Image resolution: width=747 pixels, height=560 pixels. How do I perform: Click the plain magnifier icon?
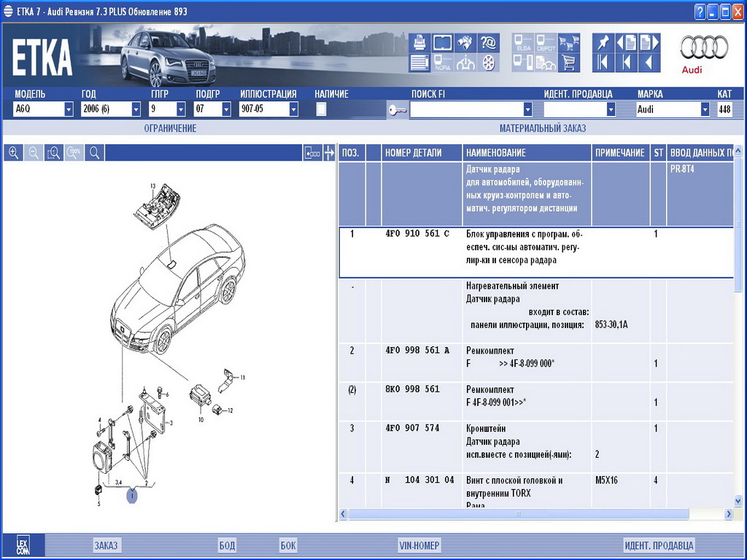[x=94, y=153]
